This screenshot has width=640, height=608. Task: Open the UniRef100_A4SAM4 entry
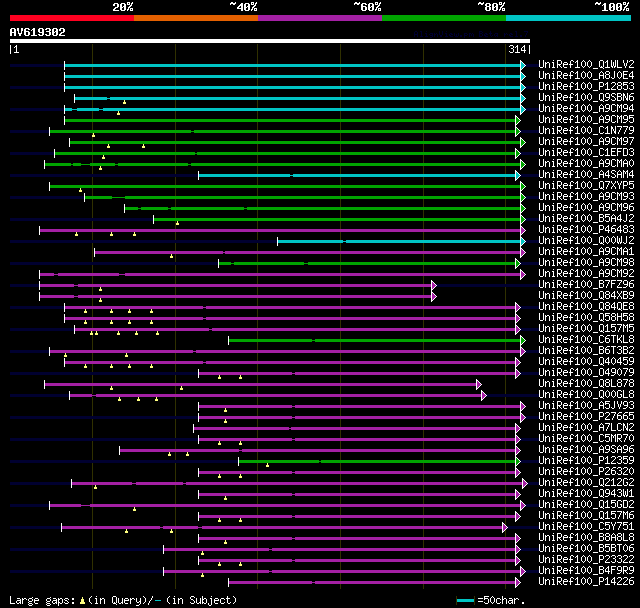pyautogui.click(x=586, y=175)
